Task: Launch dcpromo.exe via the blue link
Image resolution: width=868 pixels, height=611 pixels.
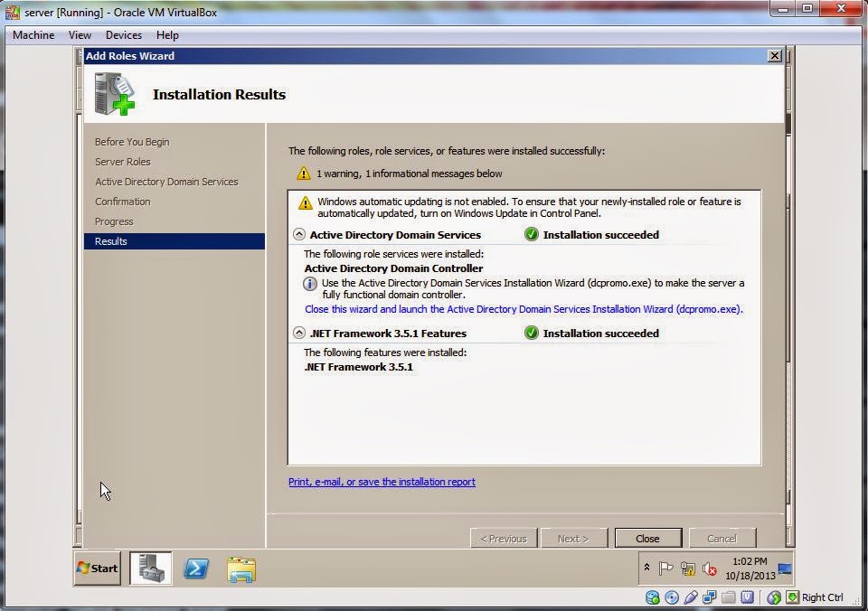Action: [524, 309]
